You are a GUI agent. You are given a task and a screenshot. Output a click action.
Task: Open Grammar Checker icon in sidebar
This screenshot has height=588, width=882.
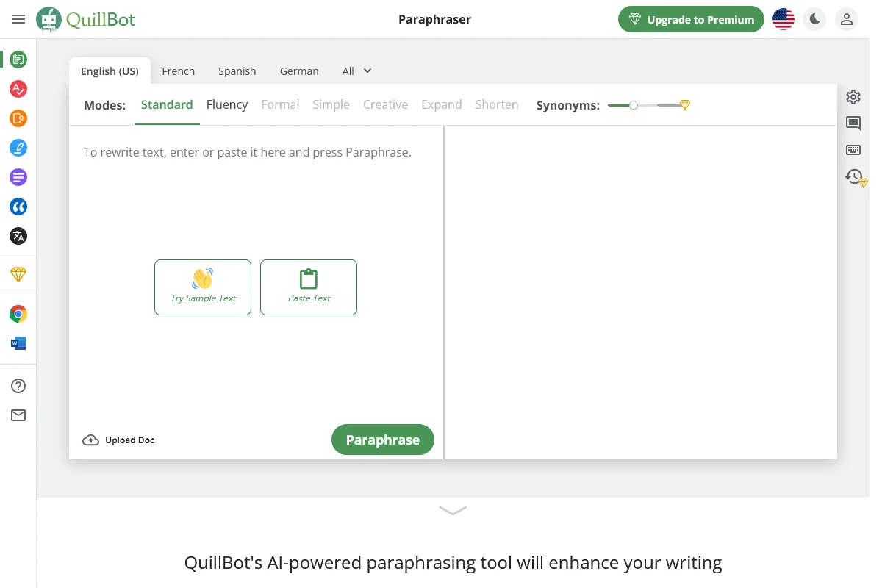(18, 89)
